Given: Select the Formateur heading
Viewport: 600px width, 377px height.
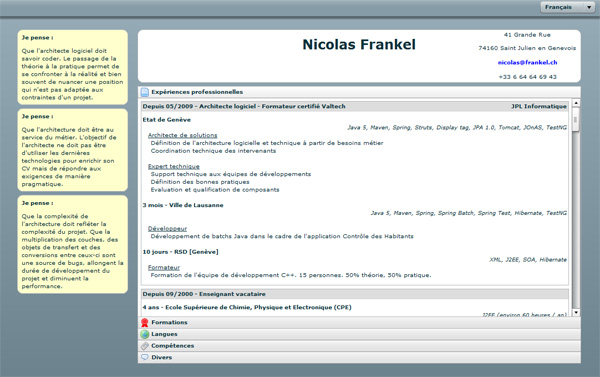Looking at the screenshot, I should 164,268.
